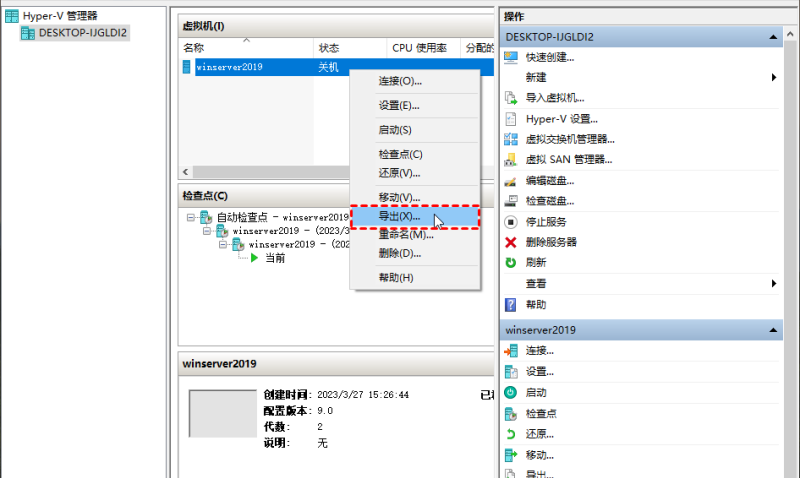Click the 快速创建... action link
800x478 pixels.
click(550, 58)
